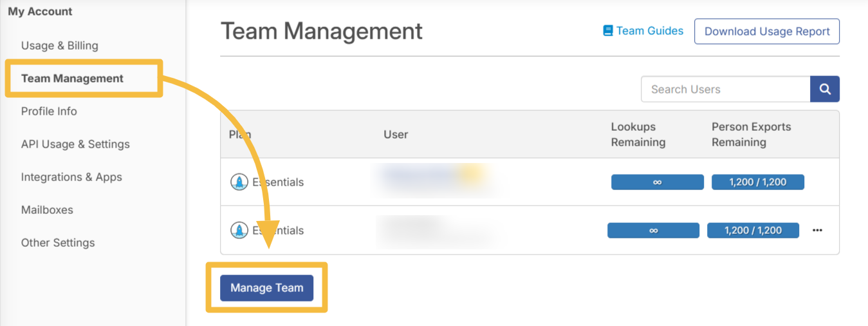Open Integrations & Apps section
Image resolution: width=868 pixels, height=326 pixels.
pyautogui.click(x=71, y=177)
